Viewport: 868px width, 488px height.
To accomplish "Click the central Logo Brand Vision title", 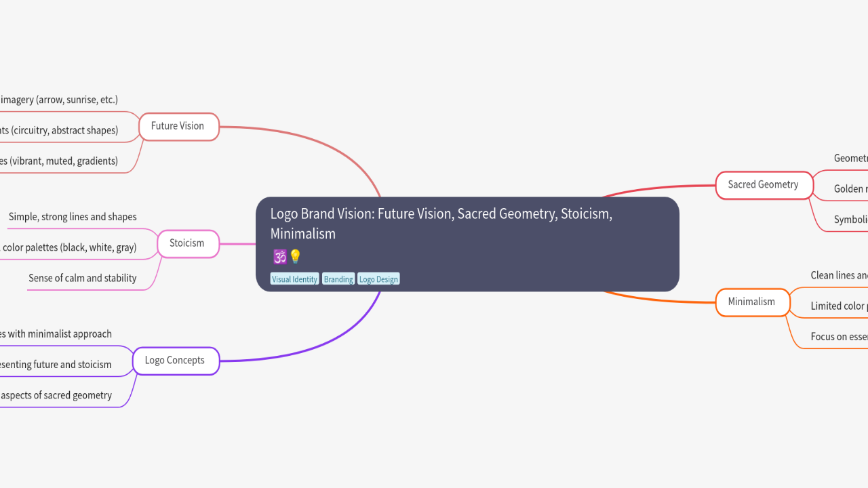I will (x=441, y=224).
